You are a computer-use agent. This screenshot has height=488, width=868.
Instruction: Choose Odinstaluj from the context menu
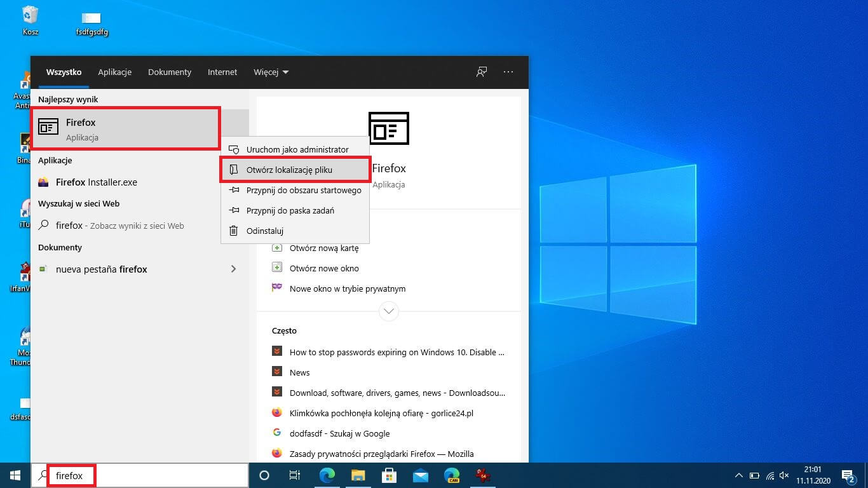295,231
